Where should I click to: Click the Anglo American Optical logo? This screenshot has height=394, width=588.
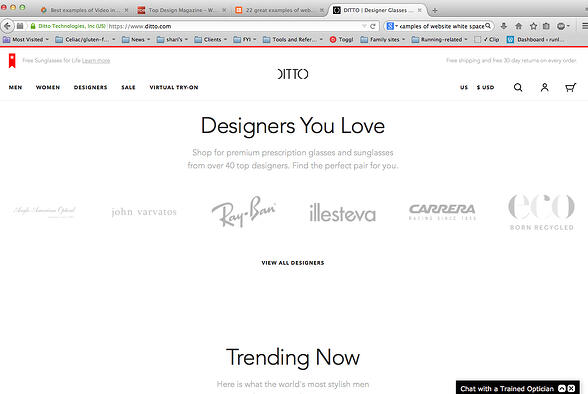tap(44, 211)
